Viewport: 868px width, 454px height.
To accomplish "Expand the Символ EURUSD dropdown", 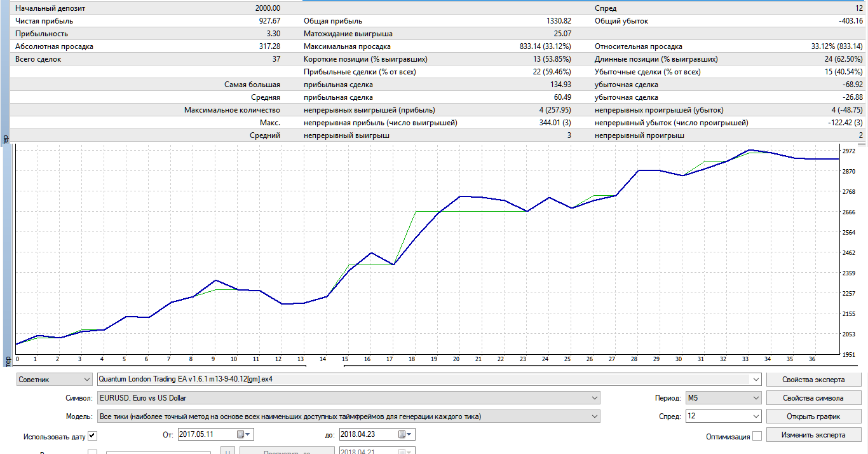I will pyautogui.click(x=594, y=398).
